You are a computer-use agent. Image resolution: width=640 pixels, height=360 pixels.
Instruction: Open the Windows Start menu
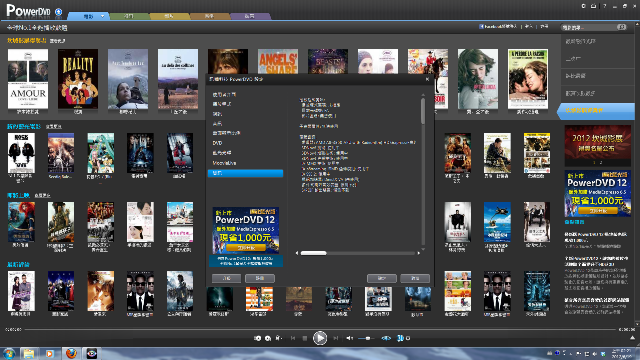[9, 353]
